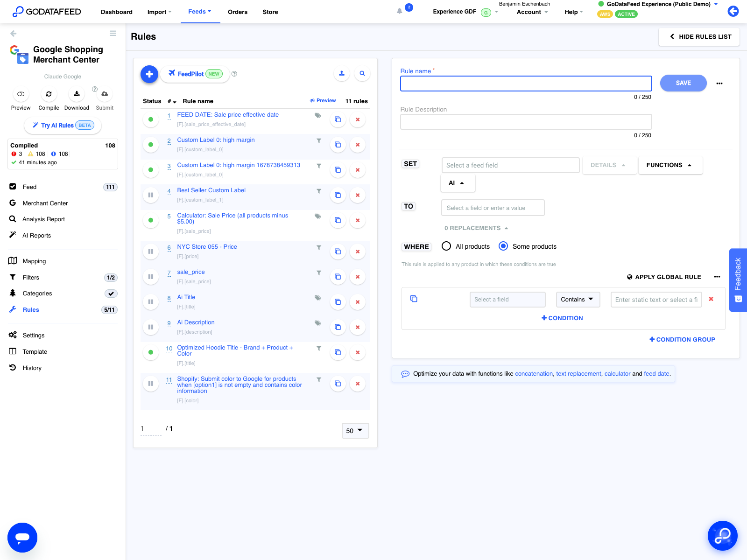Viewport: 747px width, 560px height.
Task: Click HIDE RULES LIST button
Action: pos(699,37)
